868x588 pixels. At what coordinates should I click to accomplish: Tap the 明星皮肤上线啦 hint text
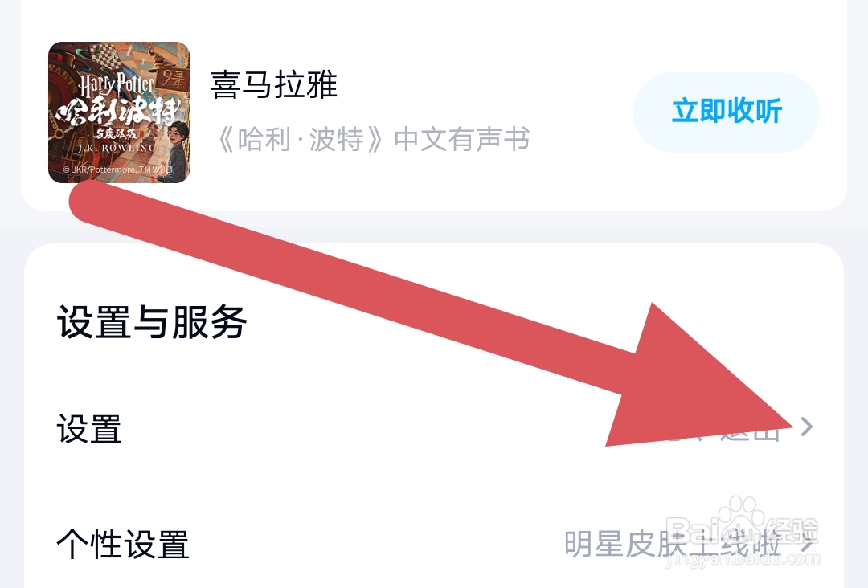(x=673, y=544)
